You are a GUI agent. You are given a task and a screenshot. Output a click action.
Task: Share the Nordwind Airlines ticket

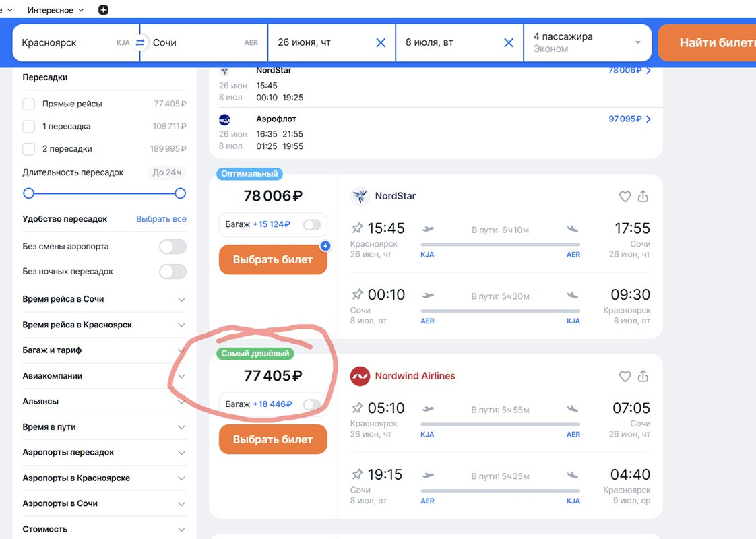[x=643, y=376]
